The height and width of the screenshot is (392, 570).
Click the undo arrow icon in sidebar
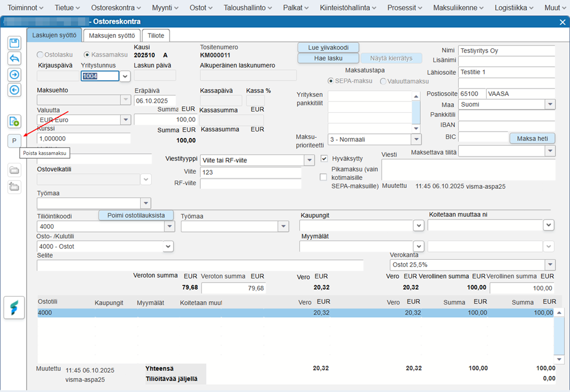click(x=14, y=58)
